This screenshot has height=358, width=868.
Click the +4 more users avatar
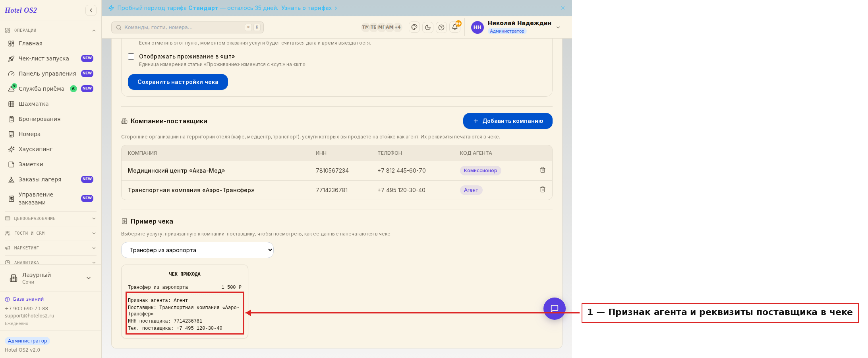pyautogui.click(x=398, y=27)
